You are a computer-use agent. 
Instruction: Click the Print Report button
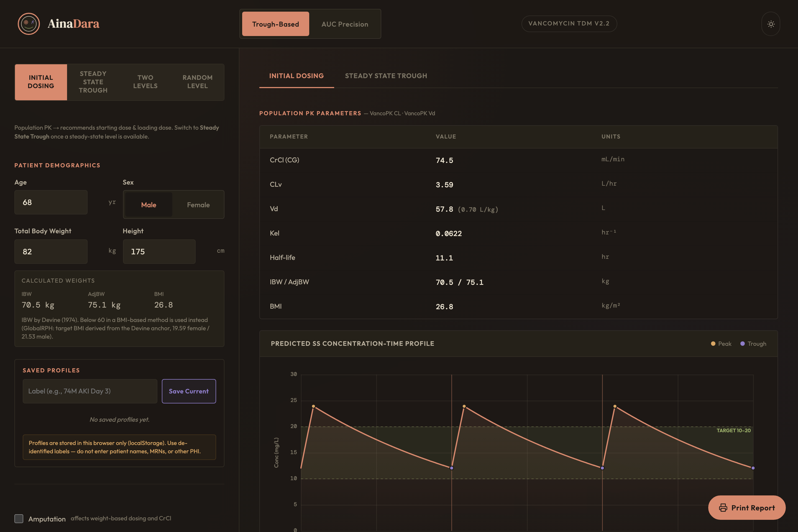[747, 508]
